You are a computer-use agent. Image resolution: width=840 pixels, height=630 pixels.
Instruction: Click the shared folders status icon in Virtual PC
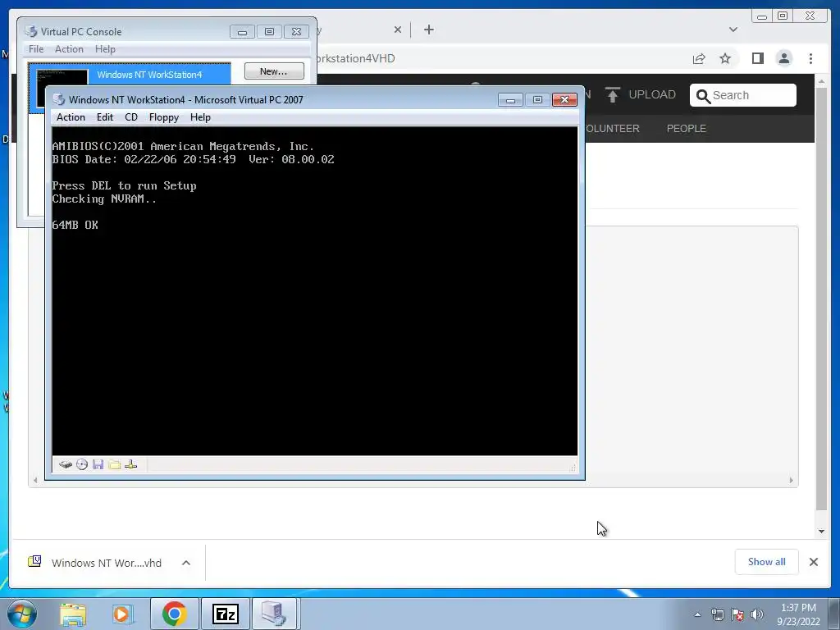click(x=114, y=464)
